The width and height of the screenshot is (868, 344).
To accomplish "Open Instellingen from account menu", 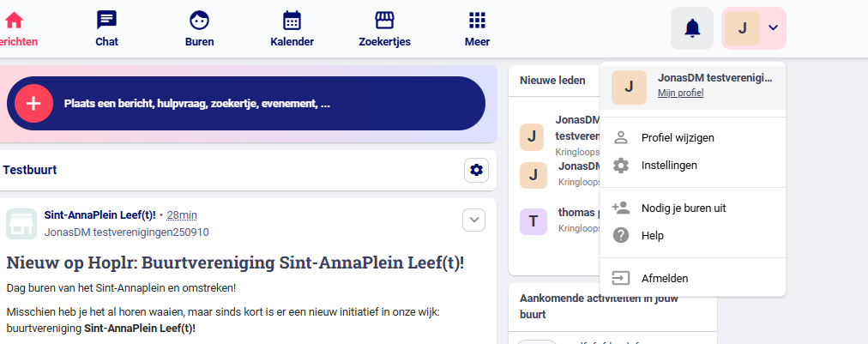I will point(669,165).
